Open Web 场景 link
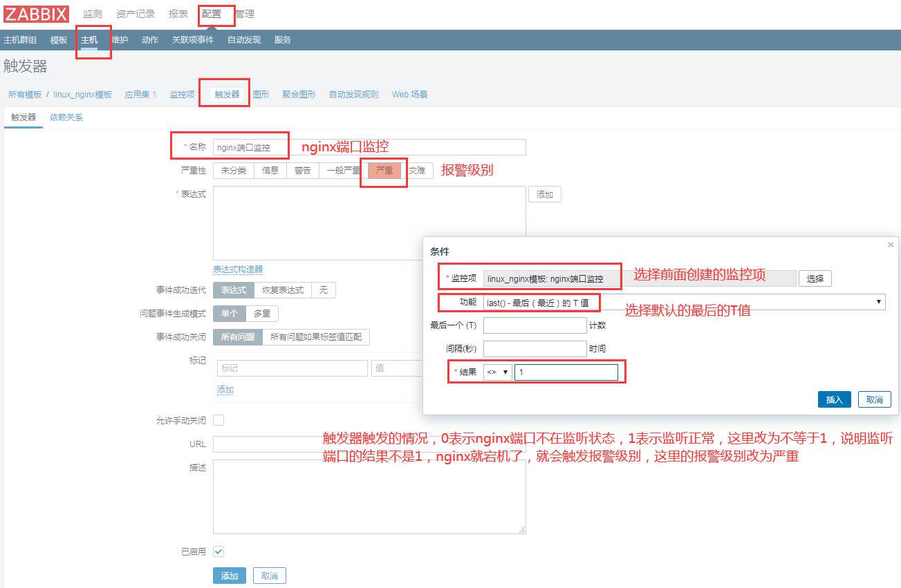This screenshot has width=901, height=588. (x=410, y=95)
